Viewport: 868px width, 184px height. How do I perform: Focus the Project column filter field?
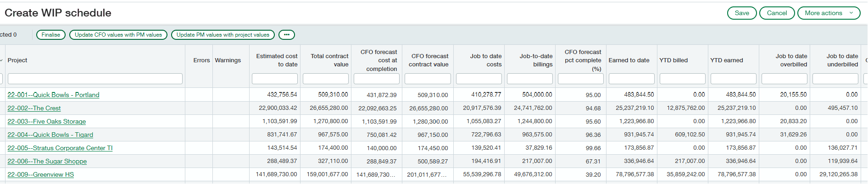(95, 79)
